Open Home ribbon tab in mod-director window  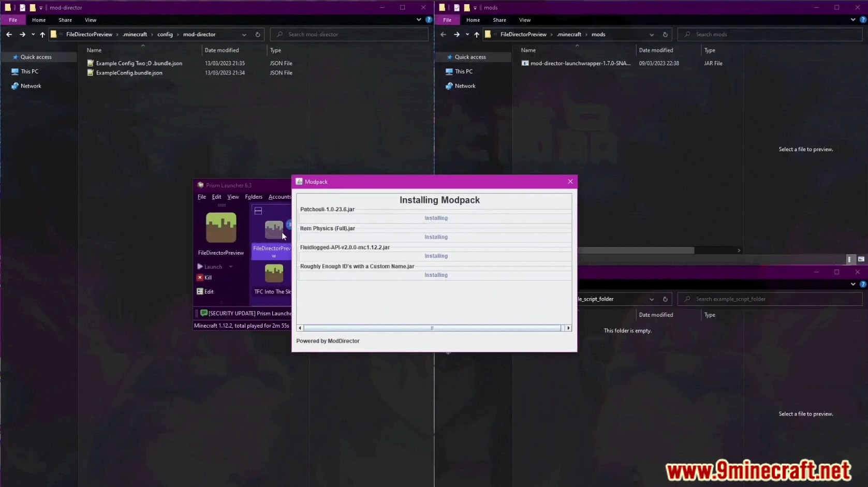39,20
